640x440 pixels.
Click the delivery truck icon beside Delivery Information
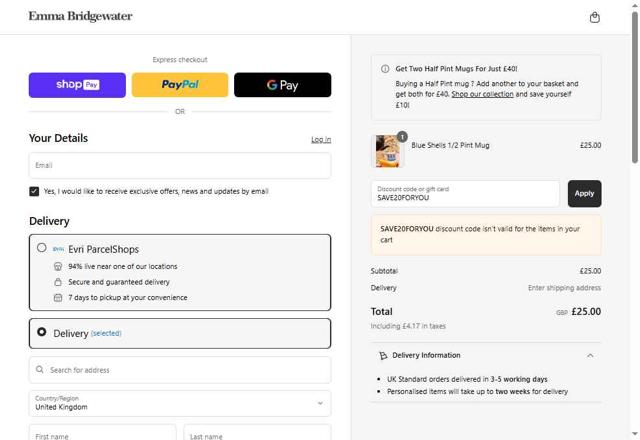click(383, 356)
